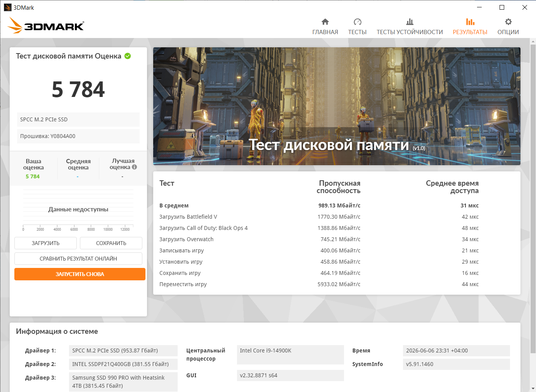Click the info icon beside Лучшая оценка
Image resolution: width=536 pixels, height=392 pixels.
coord(134,167)
